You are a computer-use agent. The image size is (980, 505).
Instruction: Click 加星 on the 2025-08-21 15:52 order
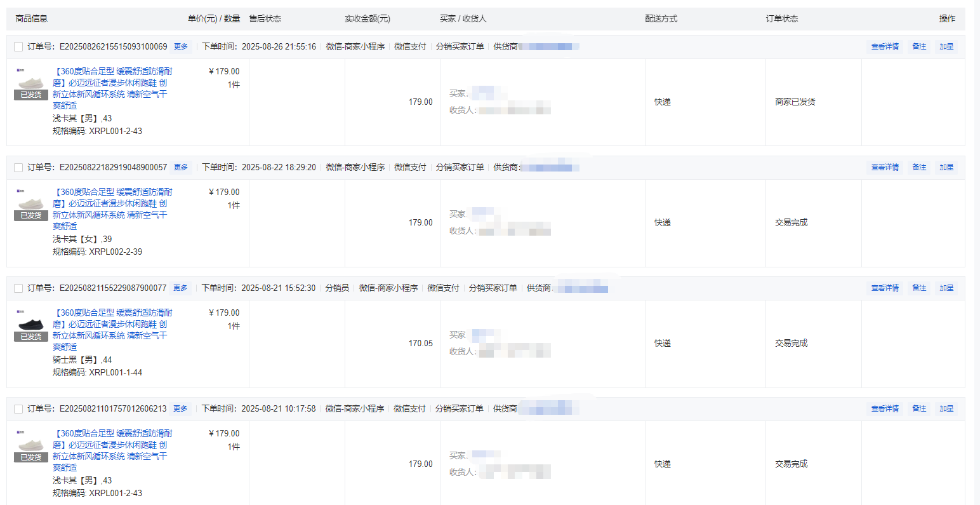pos(946,288)
